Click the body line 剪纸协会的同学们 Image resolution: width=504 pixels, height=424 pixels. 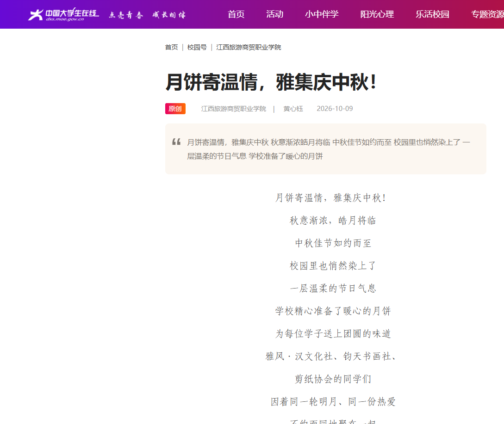(x=333, y=379)
